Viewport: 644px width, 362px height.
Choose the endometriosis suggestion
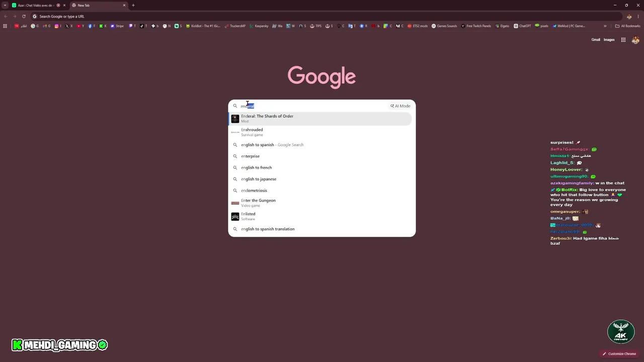click(x=321, y=191)
